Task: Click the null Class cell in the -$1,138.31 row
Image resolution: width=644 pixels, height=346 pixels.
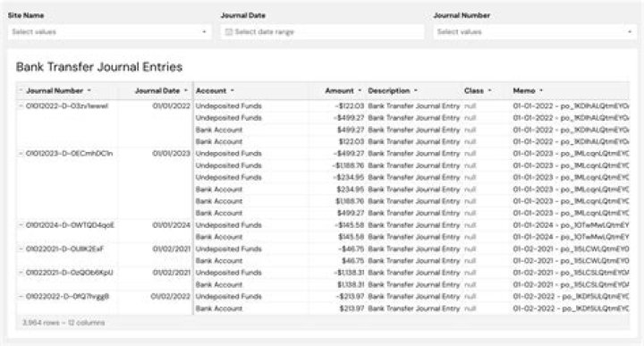Action: point(470,273)
